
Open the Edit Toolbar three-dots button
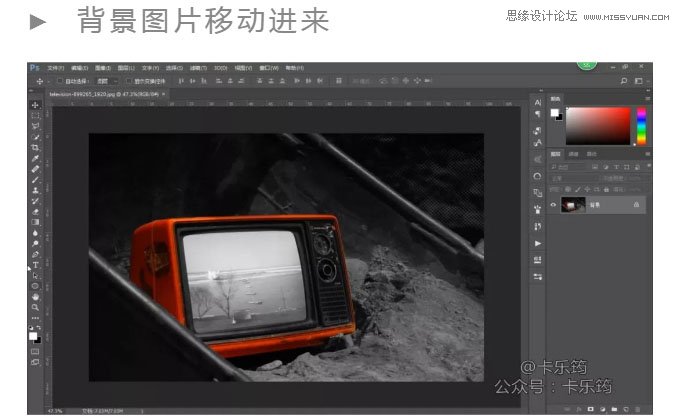click(36, 318)
